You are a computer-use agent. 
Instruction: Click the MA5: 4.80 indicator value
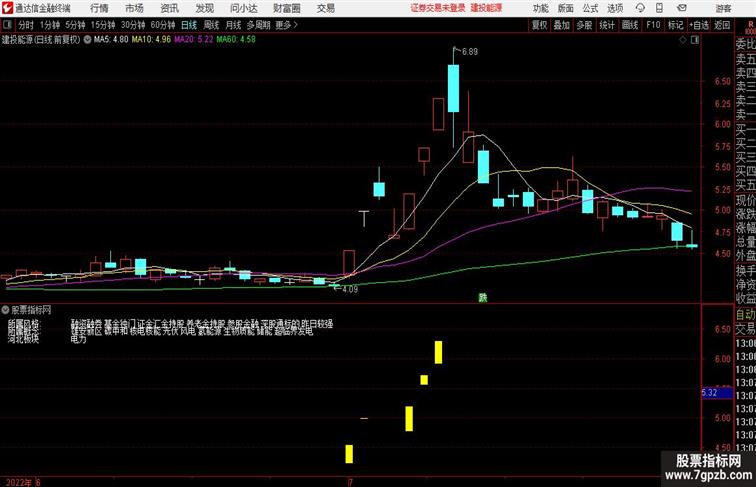pos(111,40)
